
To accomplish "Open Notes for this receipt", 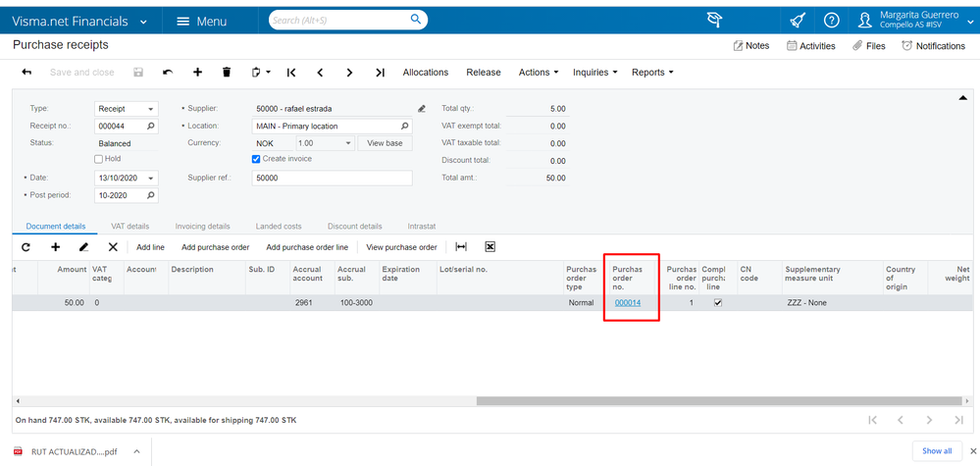I will (x=751, y=45).
